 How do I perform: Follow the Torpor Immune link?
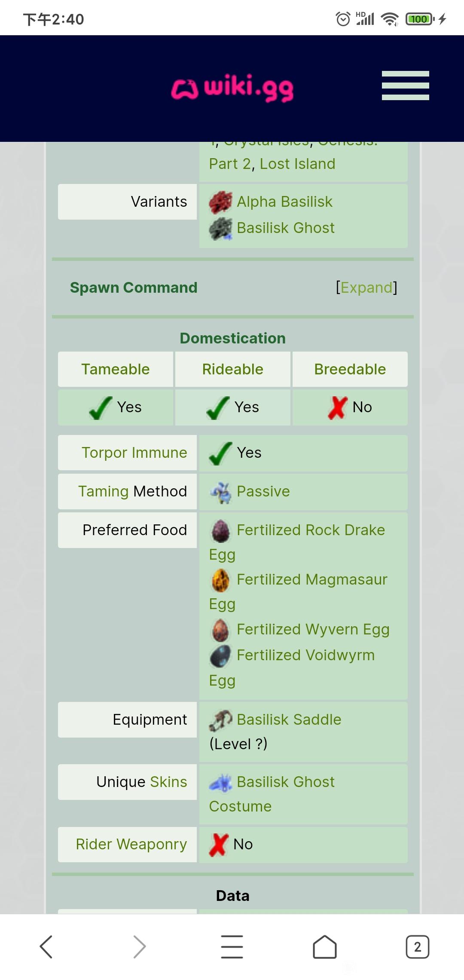[134, 453]
